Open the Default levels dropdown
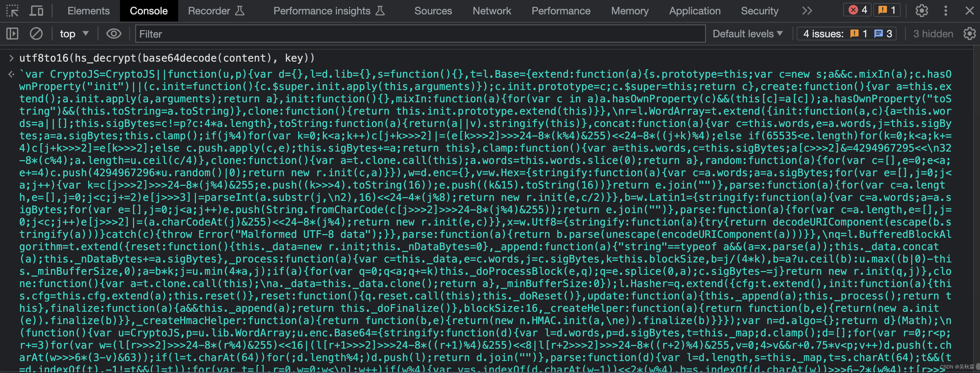 point(747,34)
